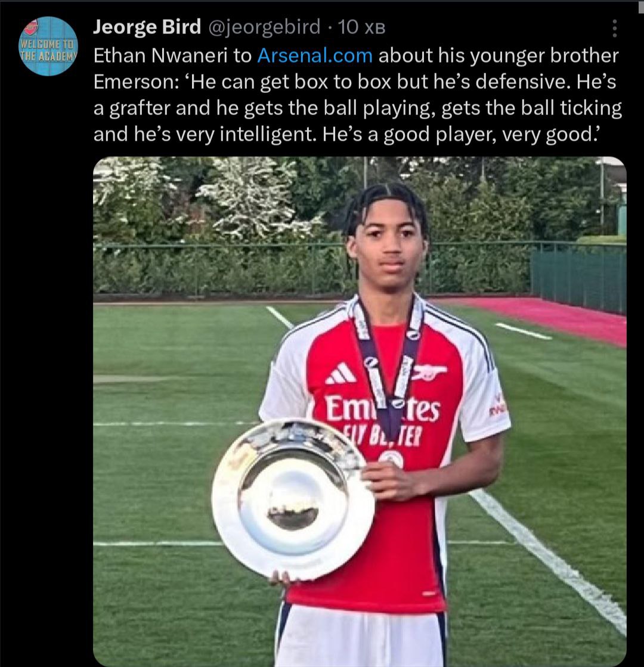Image resolution: width=644 pixels, height=667 pixels.
Task: Click the pink track area in the photo
Action: 553,317
